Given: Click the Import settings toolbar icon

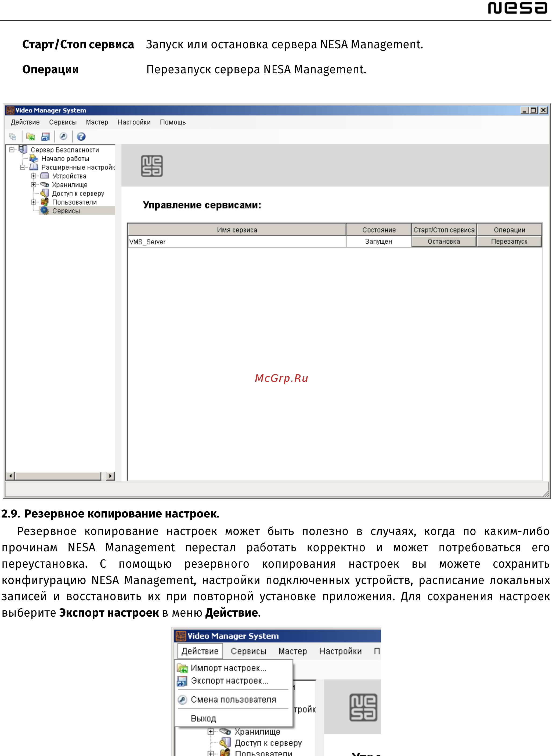Looking at the screenshot, I should click(31, 136).
